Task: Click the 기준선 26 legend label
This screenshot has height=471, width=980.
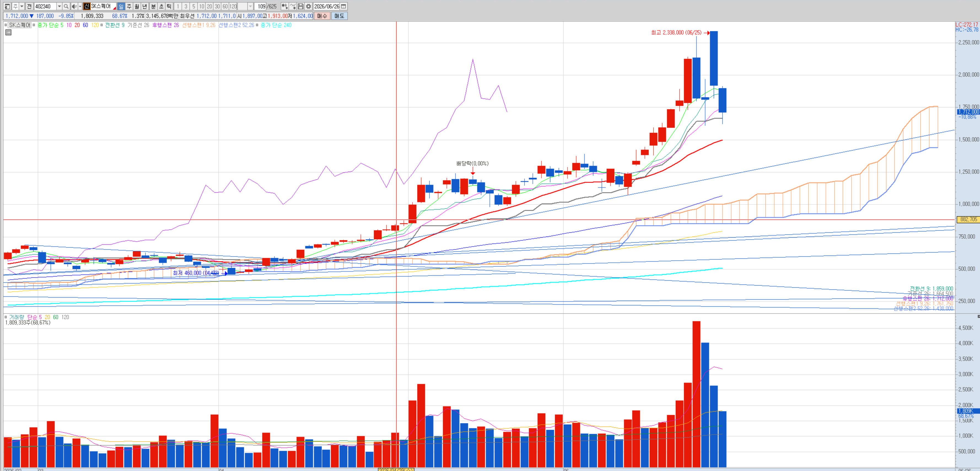Action: coord(138,25)
